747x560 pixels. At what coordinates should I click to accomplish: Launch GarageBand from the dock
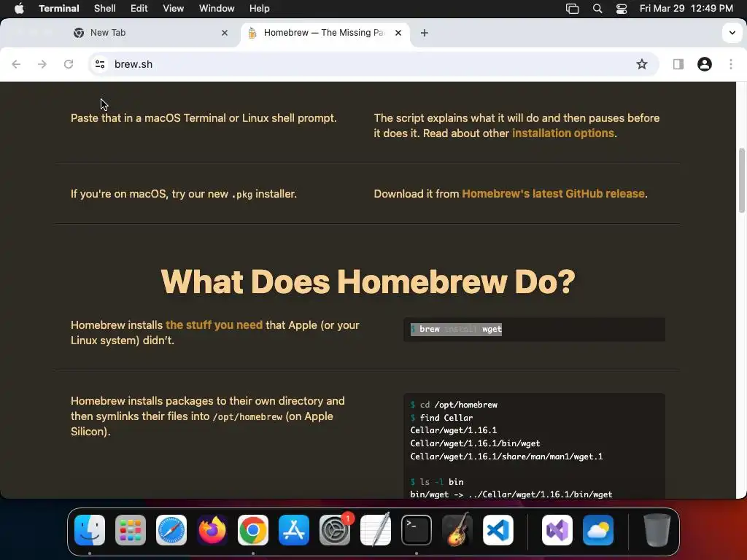pyautogui.click(x=457, y=530)
